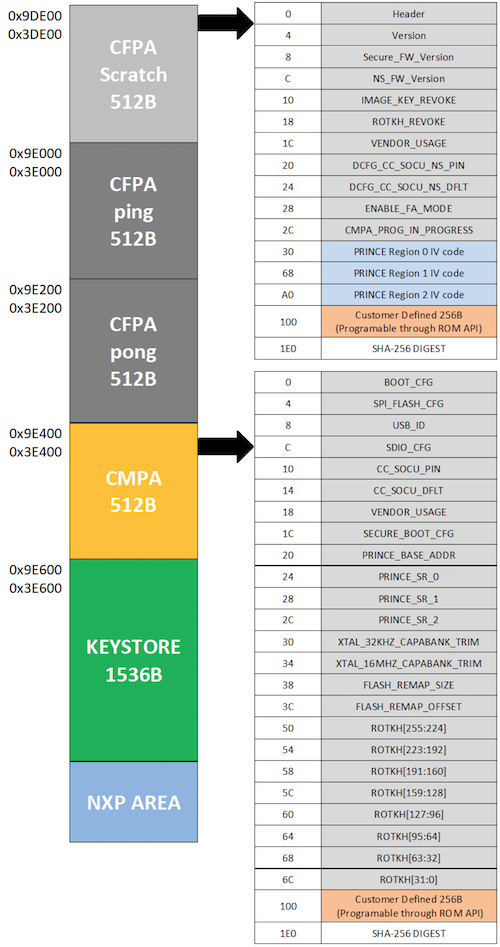Click the green KEYSTORE 1536B block
Image resolution: width=500 pixels, height=947 pixels.
[x=133, y=660]
